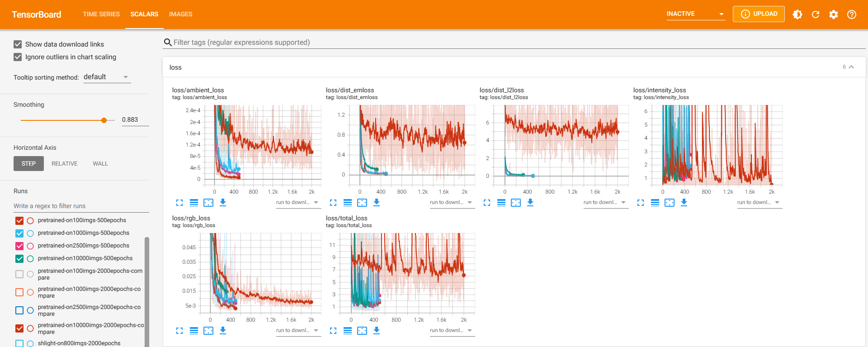
Task: Download loss/dist_emloss chart data
Action: click(377, 203)
